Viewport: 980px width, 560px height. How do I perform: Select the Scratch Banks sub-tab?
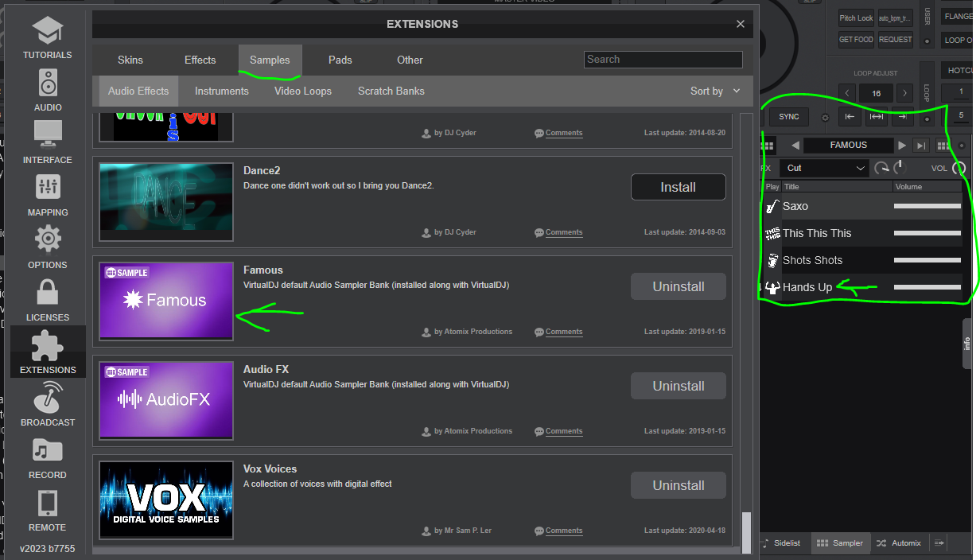[x=391, y=91]
